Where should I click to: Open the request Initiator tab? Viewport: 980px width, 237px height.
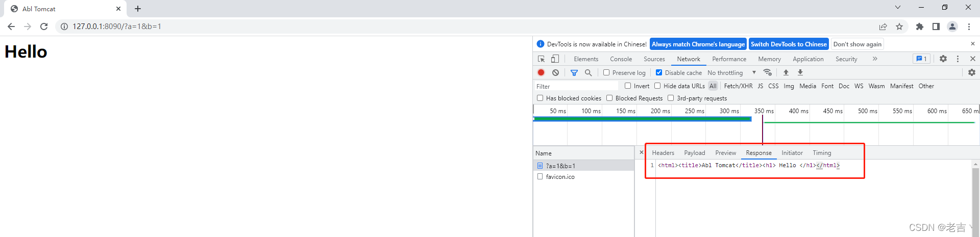[792, 153]
